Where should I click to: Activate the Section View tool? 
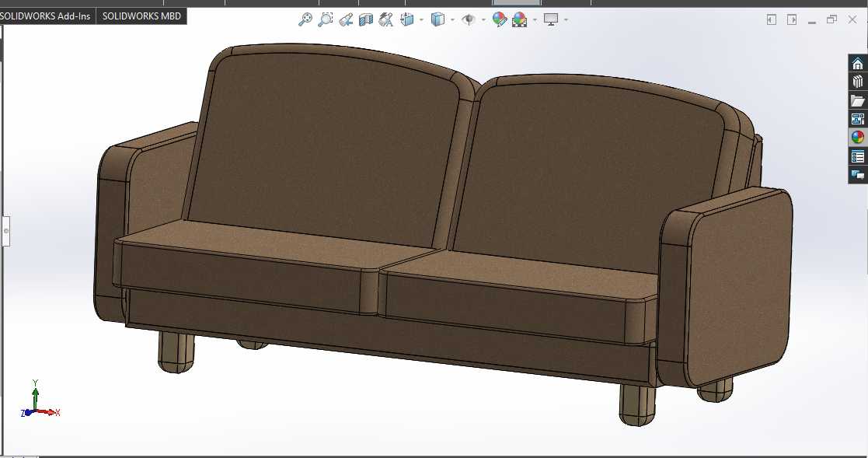366,20
